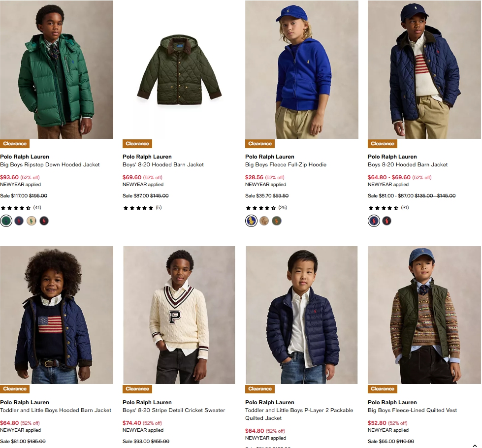Click the toddler flag sweater barn jacket image
The image size is (482, 448).
click(x=57, y=315)
